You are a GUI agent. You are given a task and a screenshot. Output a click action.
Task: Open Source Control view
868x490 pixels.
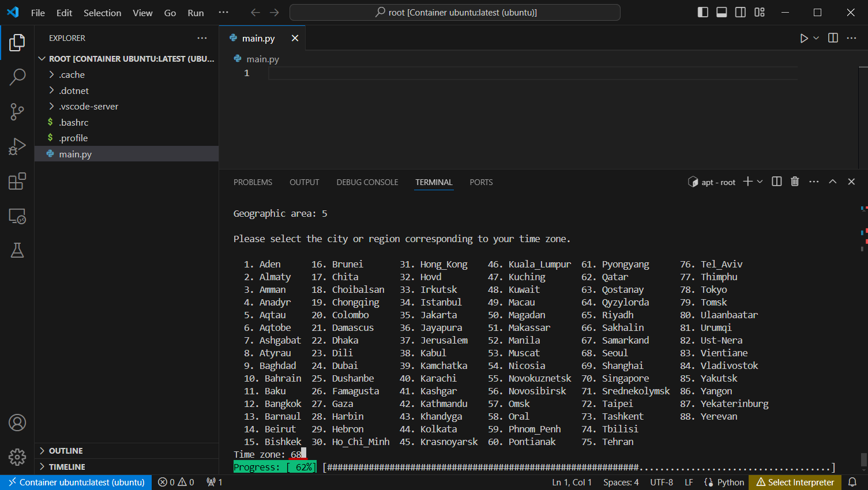tap(17, 112)
